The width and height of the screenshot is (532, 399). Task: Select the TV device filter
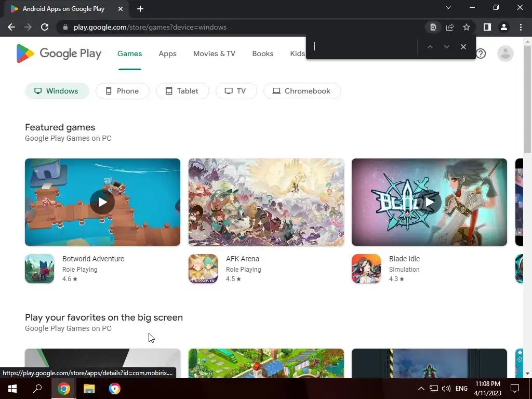236,91
